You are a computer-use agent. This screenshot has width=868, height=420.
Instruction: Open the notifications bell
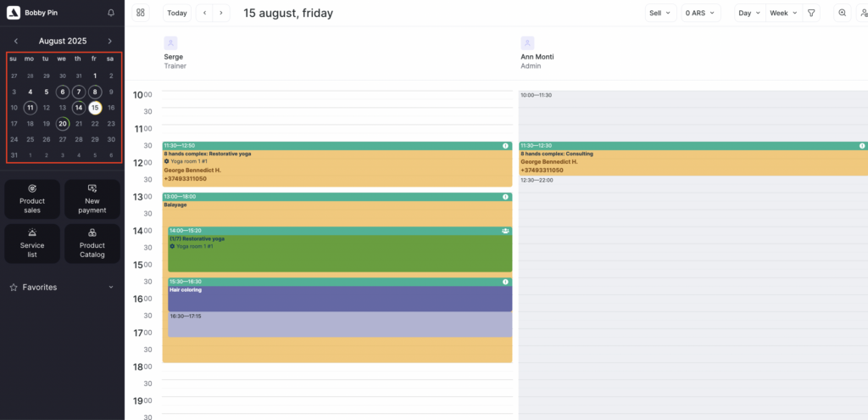[111, 13]
